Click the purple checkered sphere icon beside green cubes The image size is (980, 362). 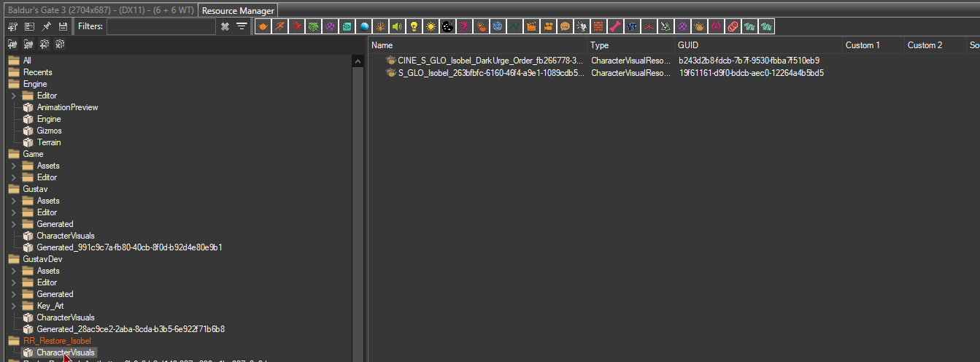point(330,26)
